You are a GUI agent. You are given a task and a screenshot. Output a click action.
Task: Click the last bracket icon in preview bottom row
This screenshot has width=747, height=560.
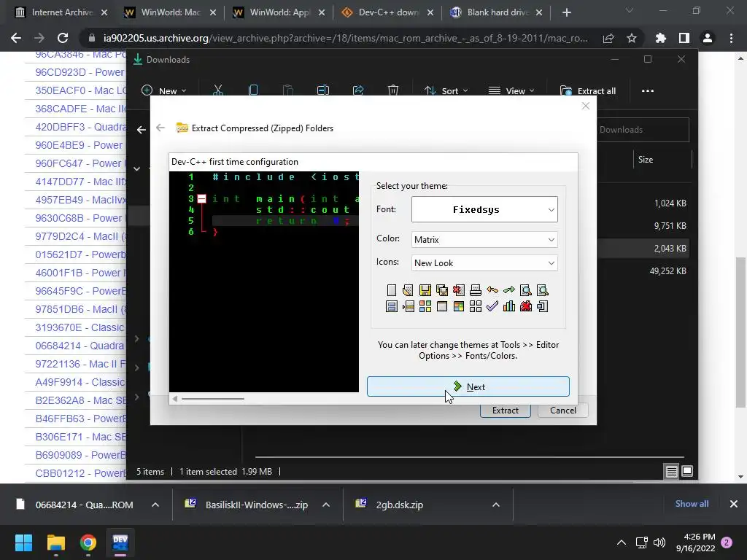542,306
